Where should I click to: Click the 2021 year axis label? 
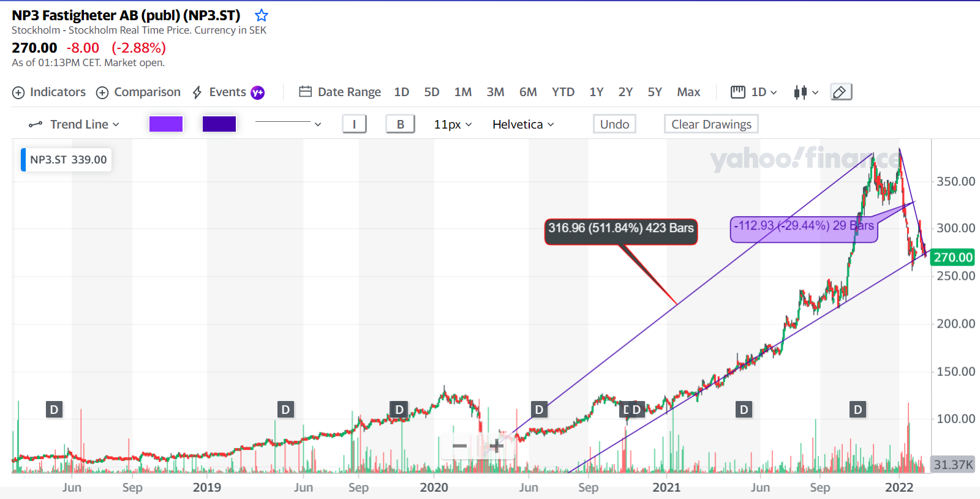[x=666, y=487]
